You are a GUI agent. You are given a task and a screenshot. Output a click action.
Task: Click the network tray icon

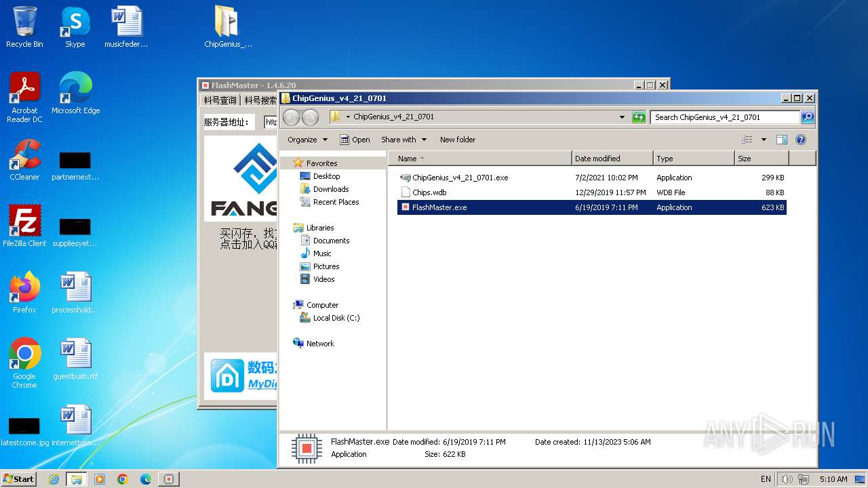coord(803,479)
